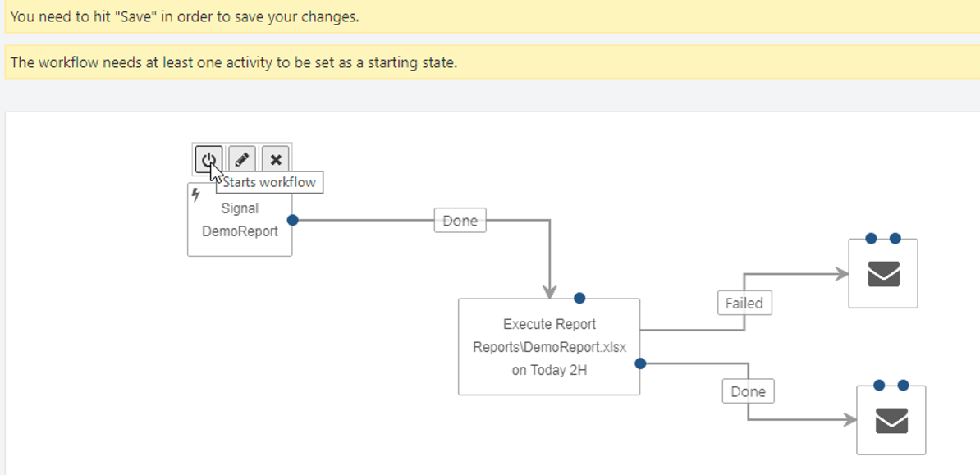Click the right blue dot on lower mail node
This screenshot has height=475, width=980.
903,385
